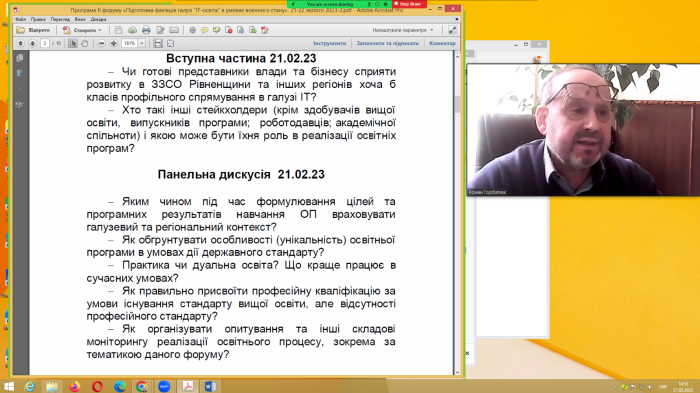
Task: Click the red Stop Share button
Action: pos(409,4)
